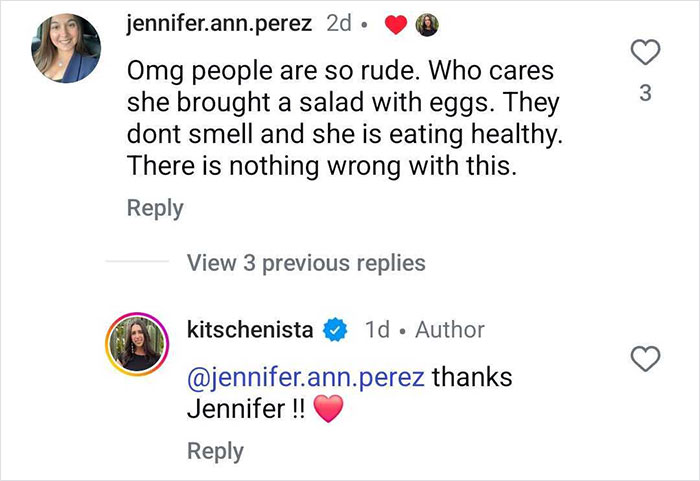Reply to kitschenista's comment
This screenshot has height=481, width=700.
pyautogui.click(x=215, y=452)
